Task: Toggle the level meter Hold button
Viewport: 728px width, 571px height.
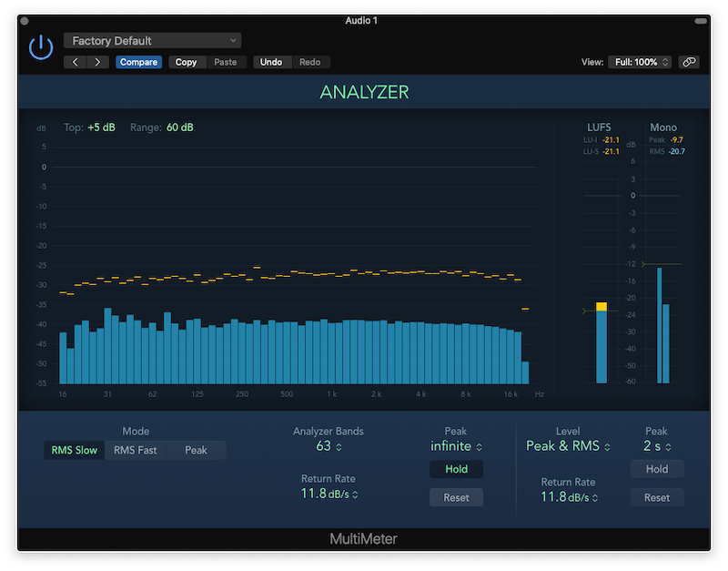Action: (x=656, y=469)
